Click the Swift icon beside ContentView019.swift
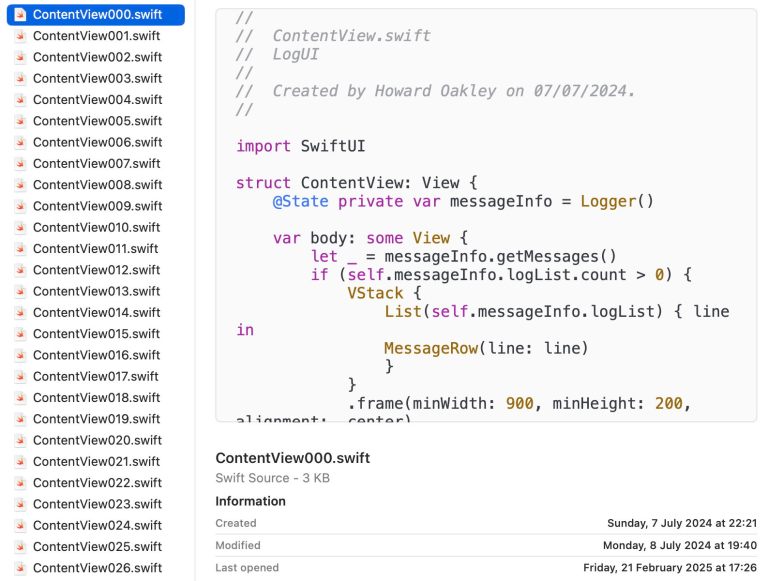 (x=20, y=419)
